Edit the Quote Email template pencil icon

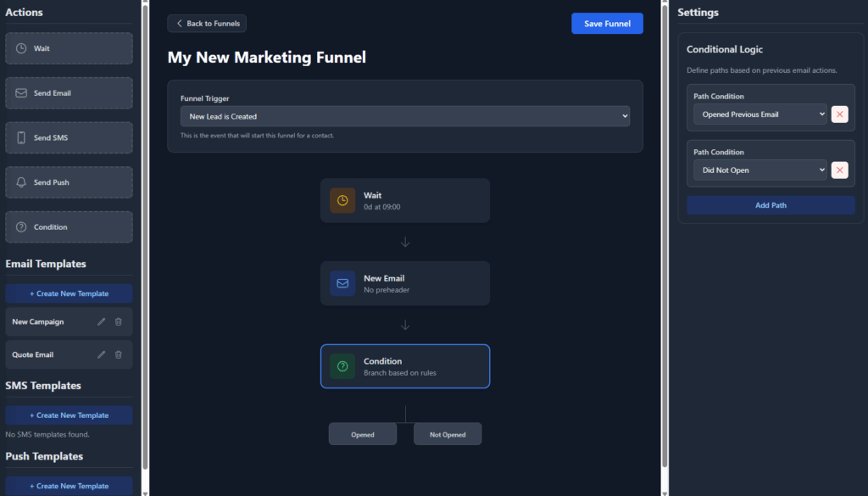coord(102,354)
